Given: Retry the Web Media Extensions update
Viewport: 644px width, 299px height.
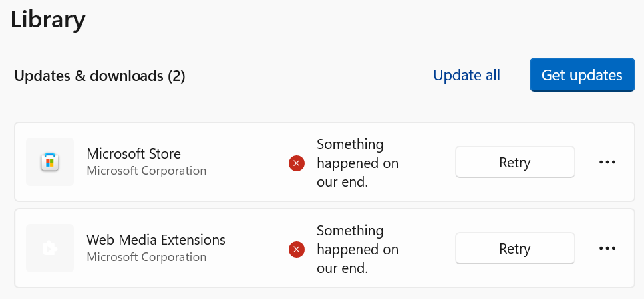Looking at the screenshot, I should click(514, 248).
